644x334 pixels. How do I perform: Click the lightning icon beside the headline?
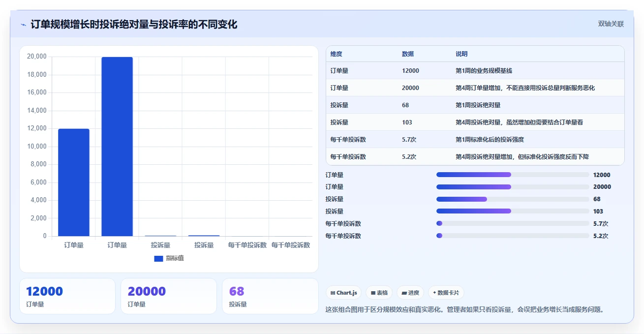(24, 25)
